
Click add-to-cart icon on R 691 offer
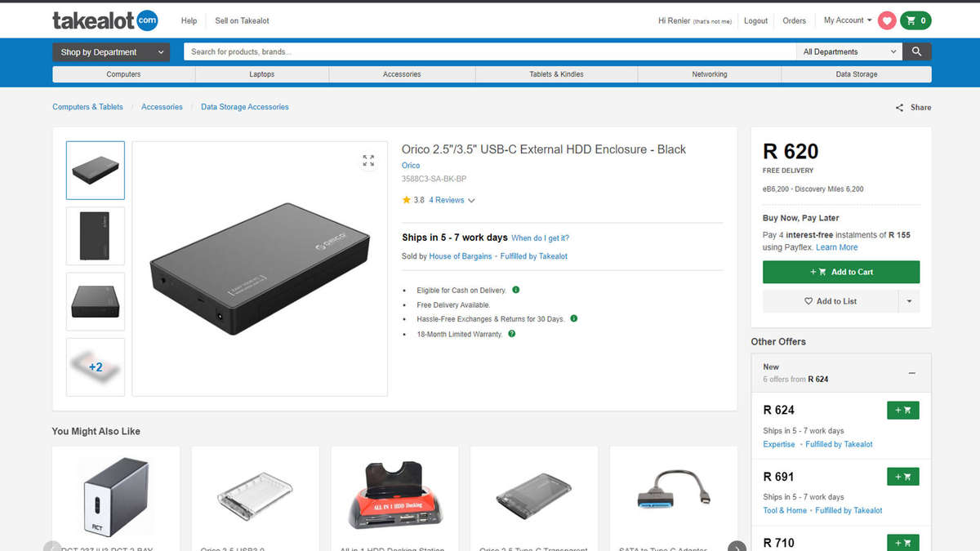click(x=902, y=476)
